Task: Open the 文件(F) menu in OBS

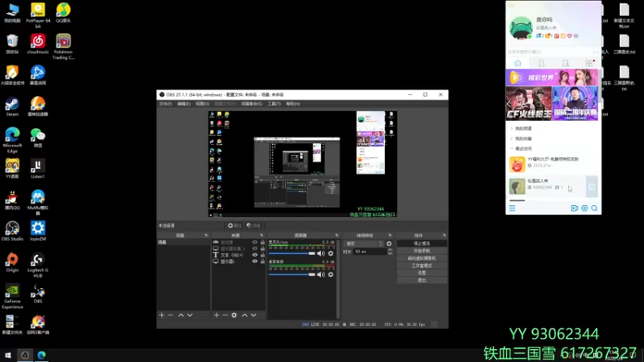Action: (166, 104)
